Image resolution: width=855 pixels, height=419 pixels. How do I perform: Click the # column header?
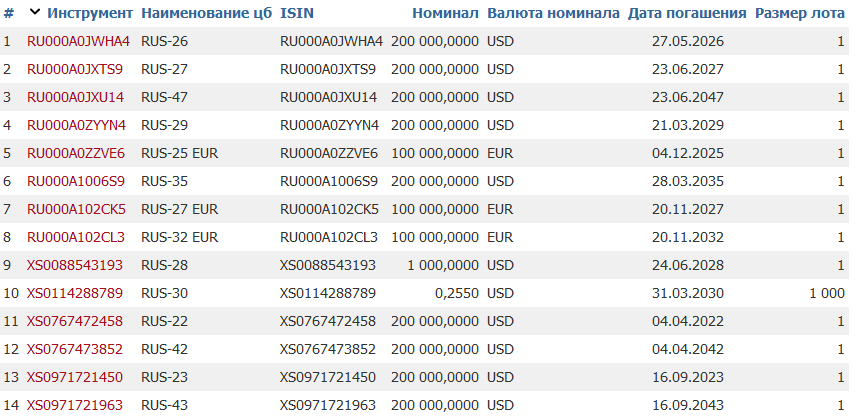[8, 13]
